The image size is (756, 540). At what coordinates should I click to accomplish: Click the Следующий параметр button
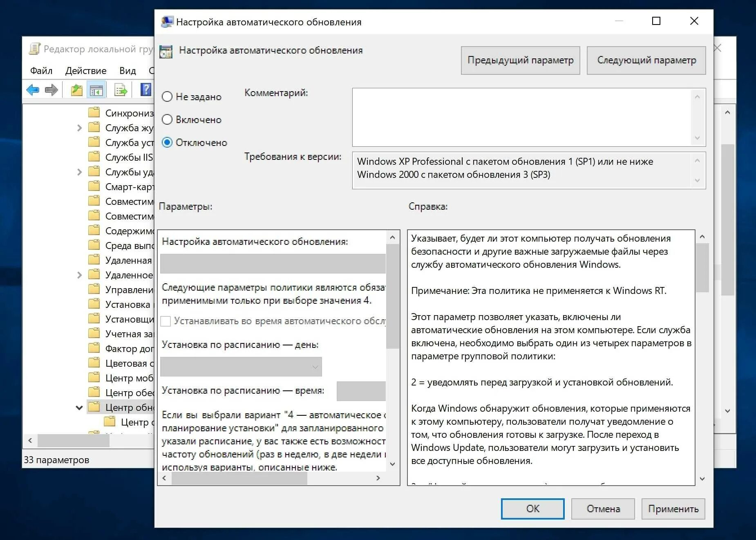[646, 60]
